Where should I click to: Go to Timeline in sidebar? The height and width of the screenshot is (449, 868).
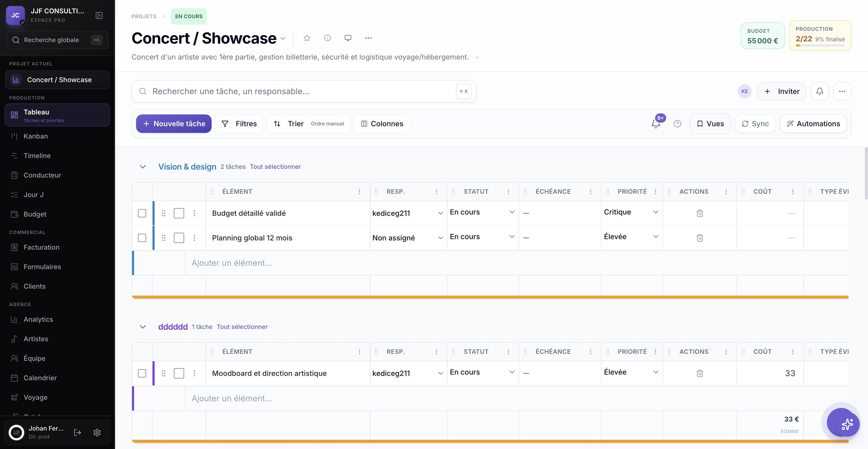57,156
